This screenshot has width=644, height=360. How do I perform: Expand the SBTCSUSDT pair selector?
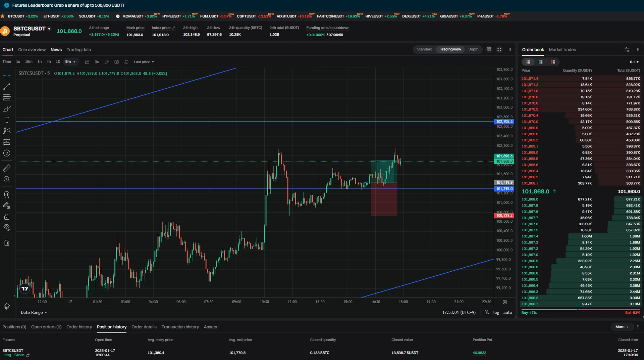[x=49, y=29]
